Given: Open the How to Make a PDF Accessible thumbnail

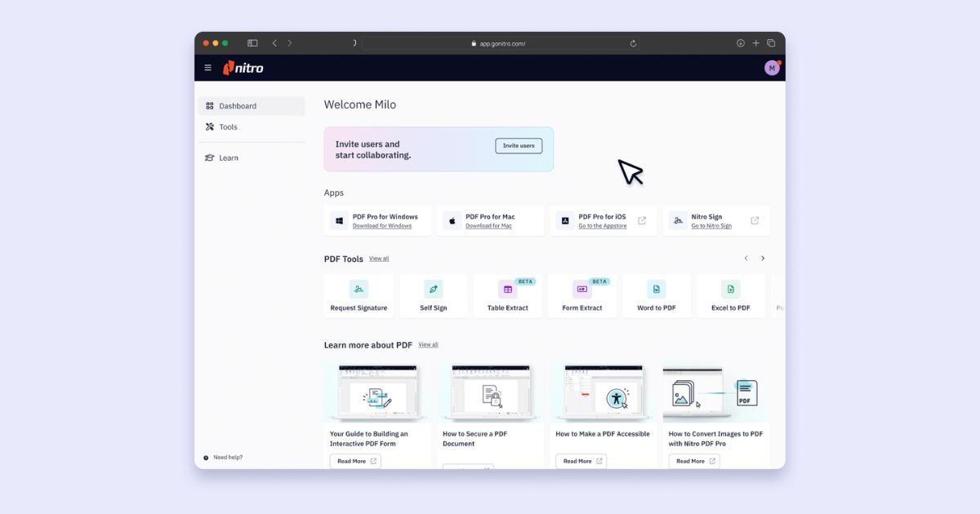Looking at the screenshot, I should coord(604,393).
